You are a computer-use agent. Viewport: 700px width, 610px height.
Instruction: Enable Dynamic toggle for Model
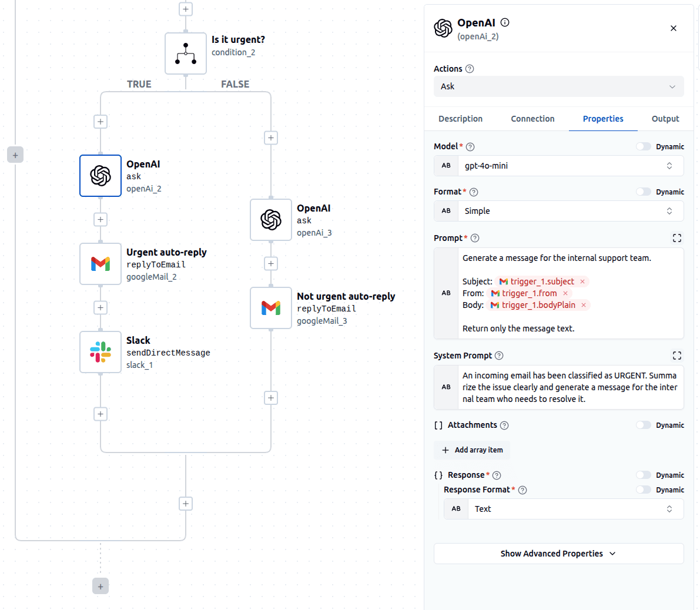[x=644, y=146]
